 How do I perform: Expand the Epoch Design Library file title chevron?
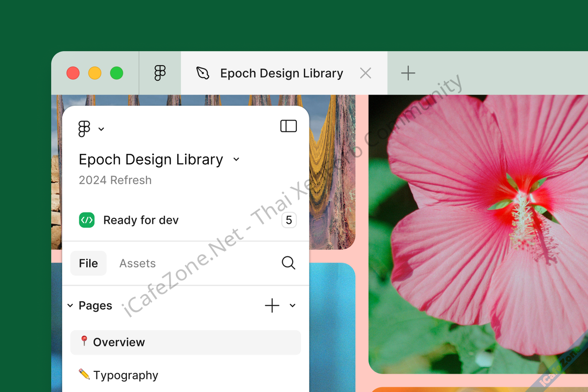coord(236,159)
